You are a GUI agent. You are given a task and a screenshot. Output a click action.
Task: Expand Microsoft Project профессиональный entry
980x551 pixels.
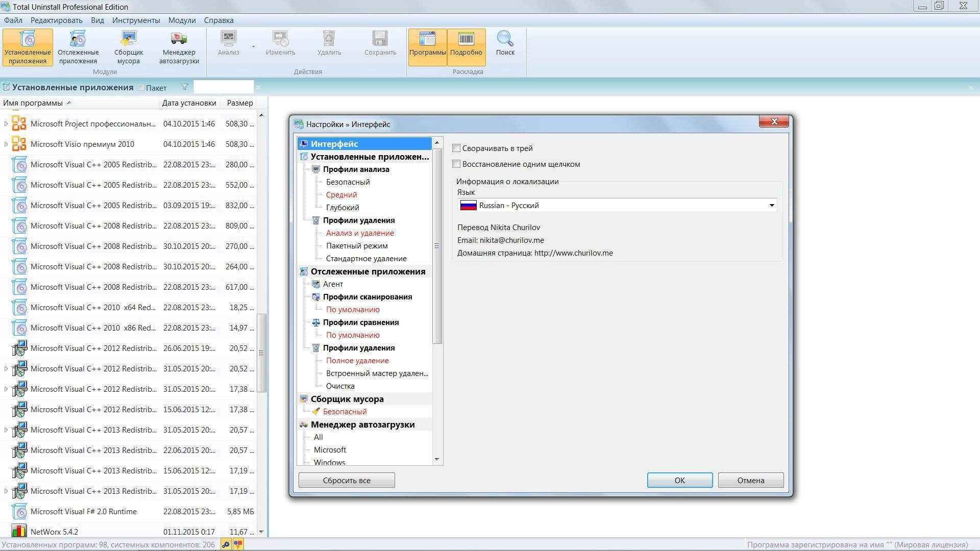pyautogui.click(x=6, y=123)
